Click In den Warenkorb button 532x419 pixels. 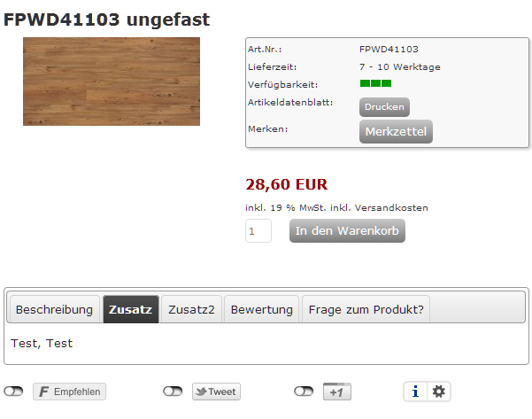coord(347,230)
